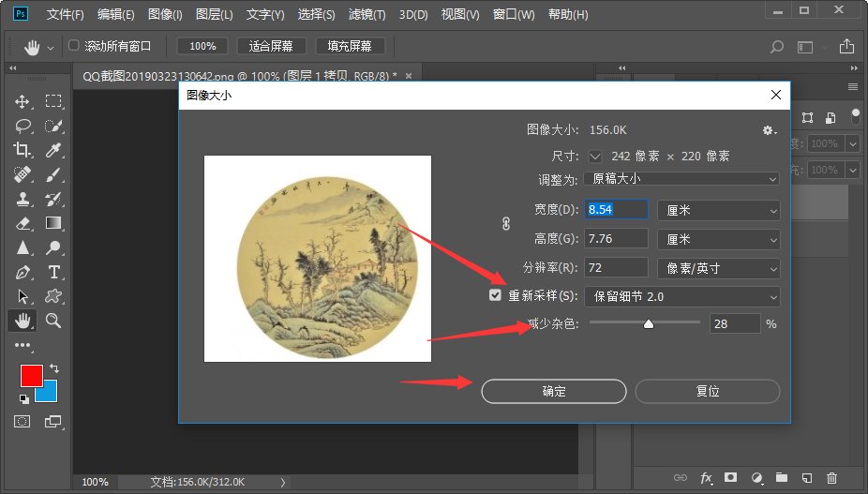
Task: Create new group folder icon
Action: 782,477
